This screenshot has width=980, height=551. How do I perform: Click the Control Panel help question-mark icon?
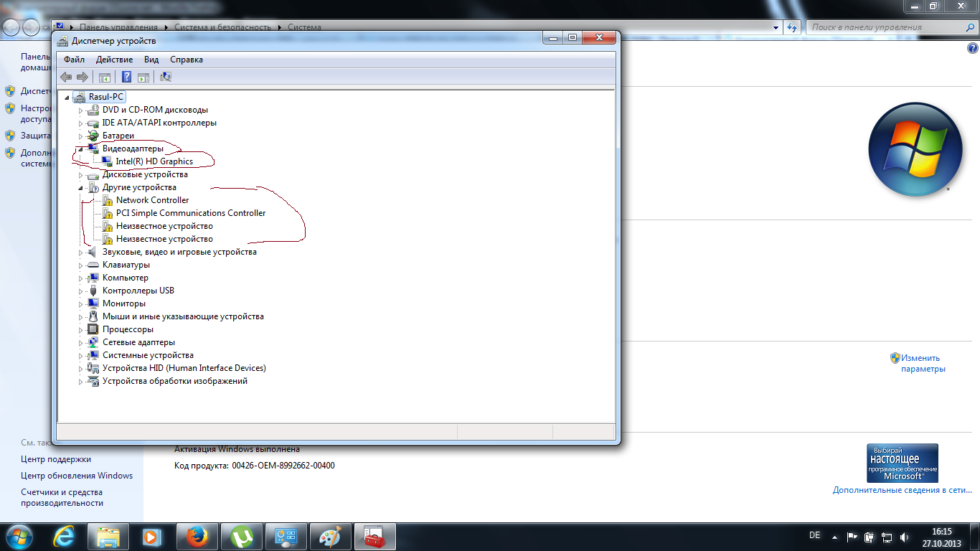[x=972, y=49]
